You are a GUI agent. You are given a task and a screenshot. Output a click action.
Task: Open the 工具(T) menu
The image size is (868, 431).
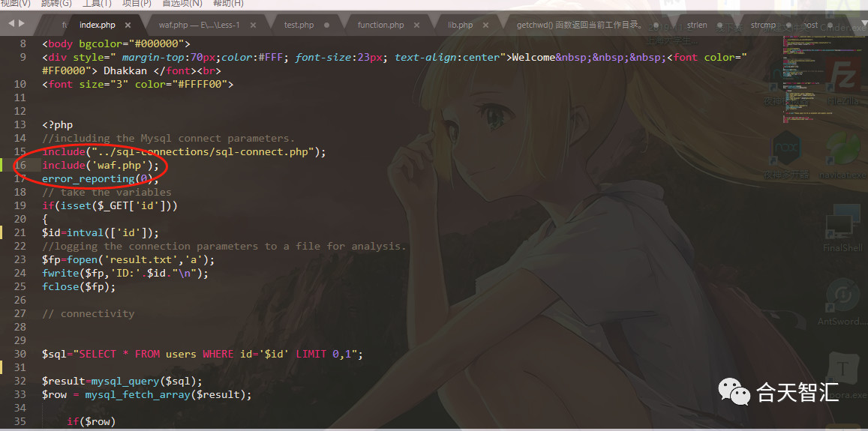pos(98,3)
